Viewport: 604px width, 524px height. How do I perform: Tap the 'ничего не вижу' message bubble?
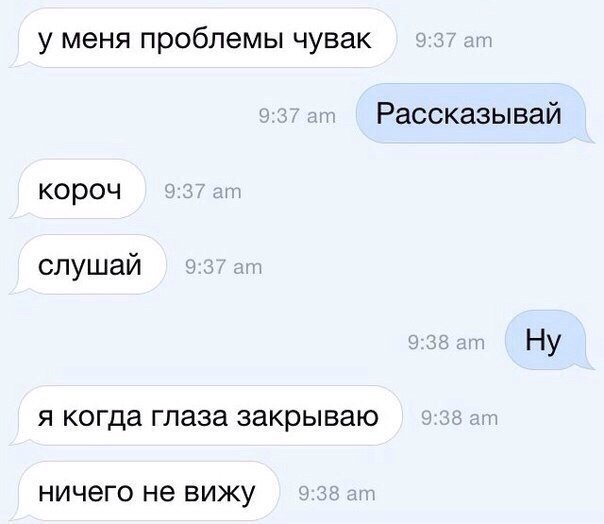[144, 491]
